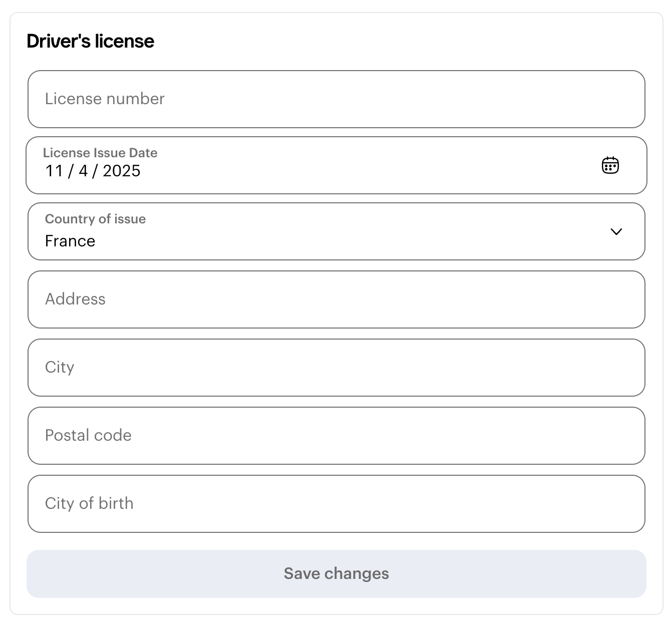Expand the Country of issue chevron arrow
This screenshot has height=623, width=672.
616,231
